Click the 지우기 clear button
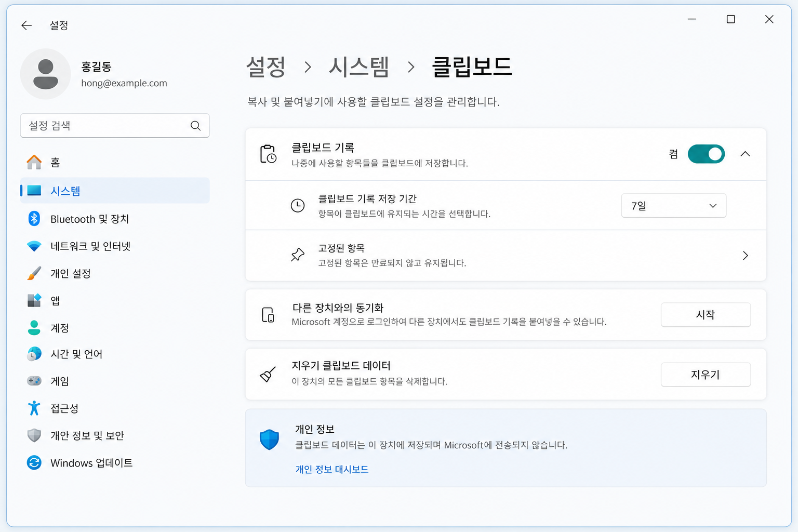Image resolution: width=798 pixels, height=532 pixels. (x=706, y=375)
